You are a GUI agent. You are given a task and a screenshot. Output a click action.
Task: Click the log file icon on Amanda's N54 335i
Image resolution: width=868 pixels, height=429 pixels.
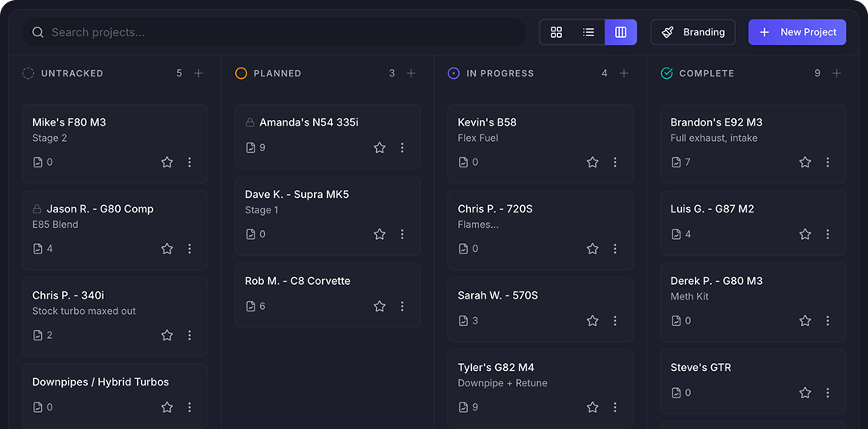tap(250, 148)
